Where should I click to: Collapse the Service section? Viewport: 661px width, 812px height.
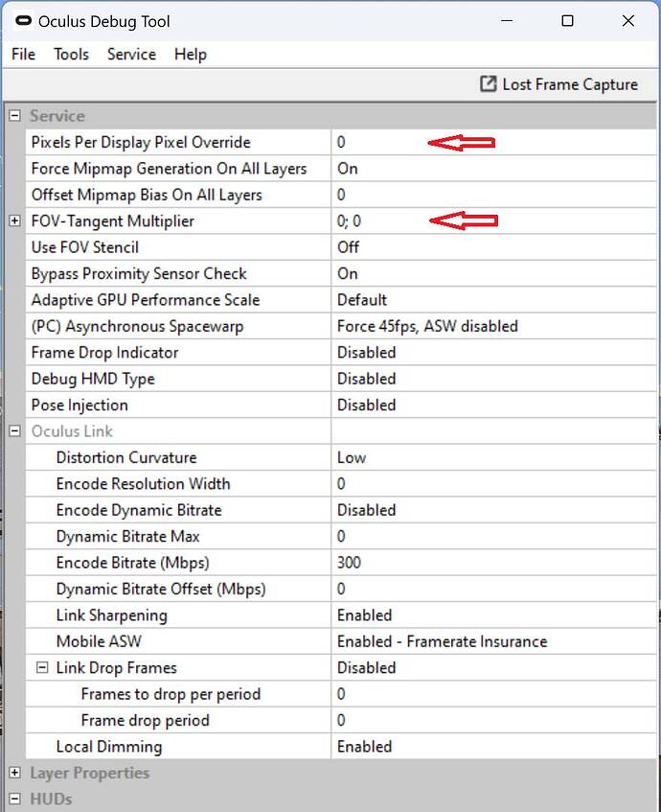point(12,115)
